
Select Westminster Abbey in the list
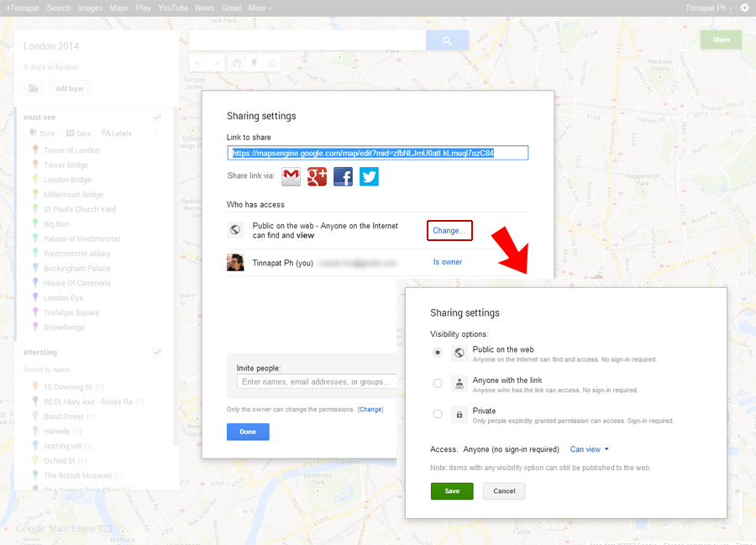(x=76, y=254)
